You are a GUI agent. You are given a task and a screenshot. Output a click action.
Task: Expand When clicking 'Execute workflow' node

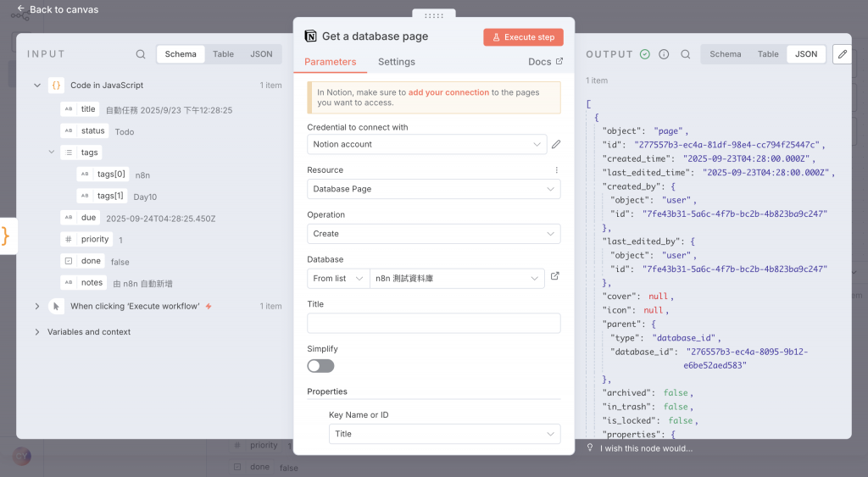[37, 306]
